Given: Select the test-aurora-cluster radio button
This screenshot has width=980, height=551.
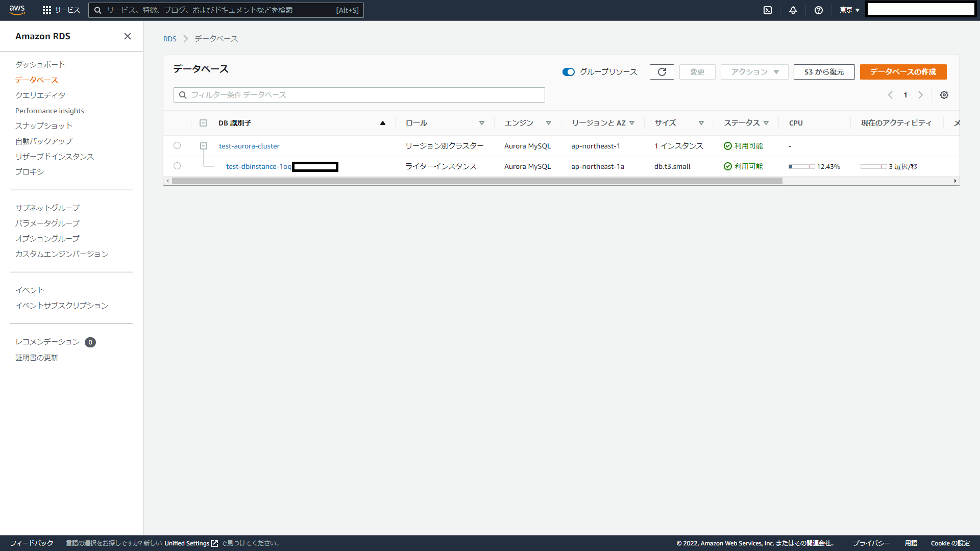Looking at the screenshot, I should coord(177,145).
